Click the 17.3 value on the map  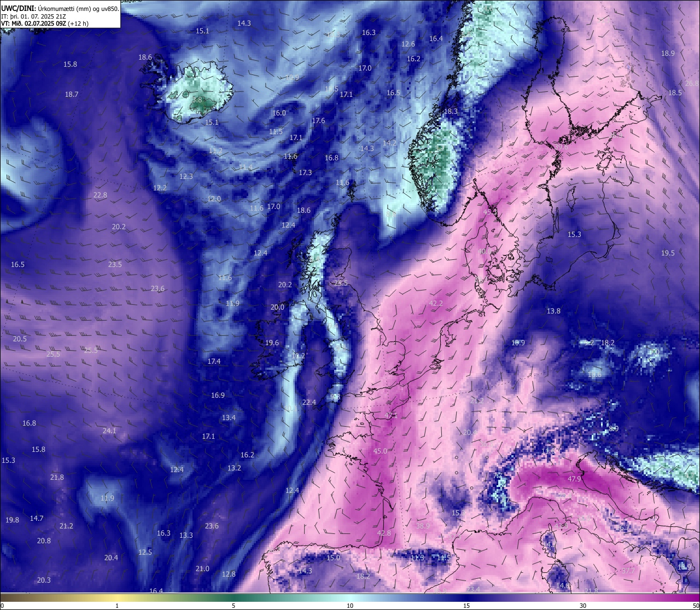(305, 172)
